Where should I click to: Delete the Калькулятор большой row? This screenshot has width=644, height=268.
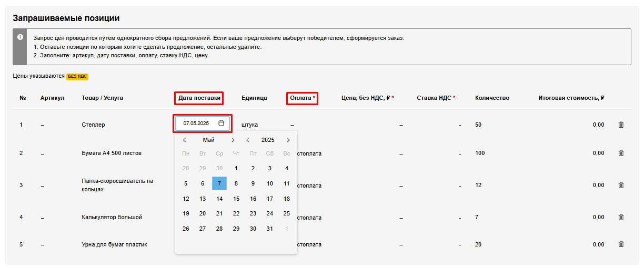pyautogui.click(x=621, y=217)
